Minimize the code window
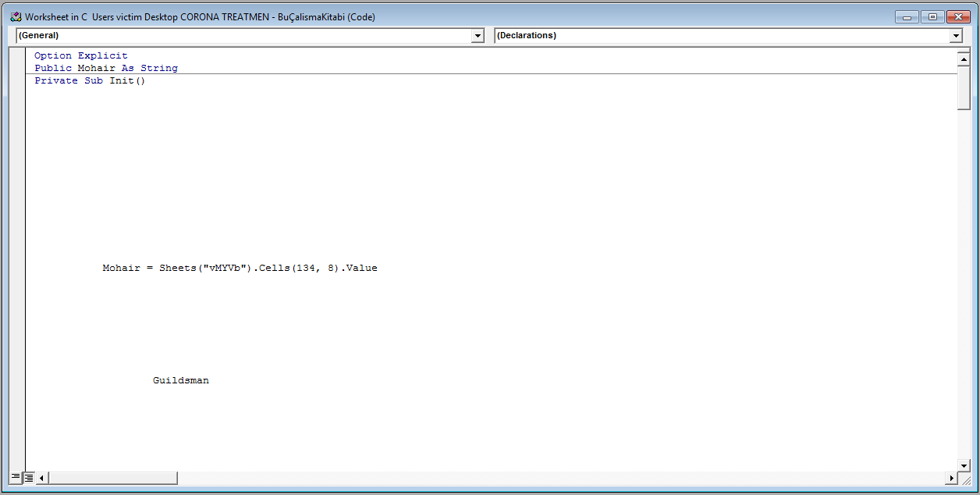Screen dimensions: 980x495 click(907, 16)
